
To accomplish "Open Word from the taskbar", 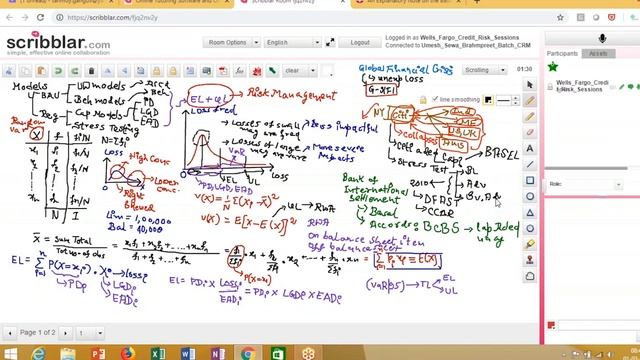I will click(x=188, y=353).
